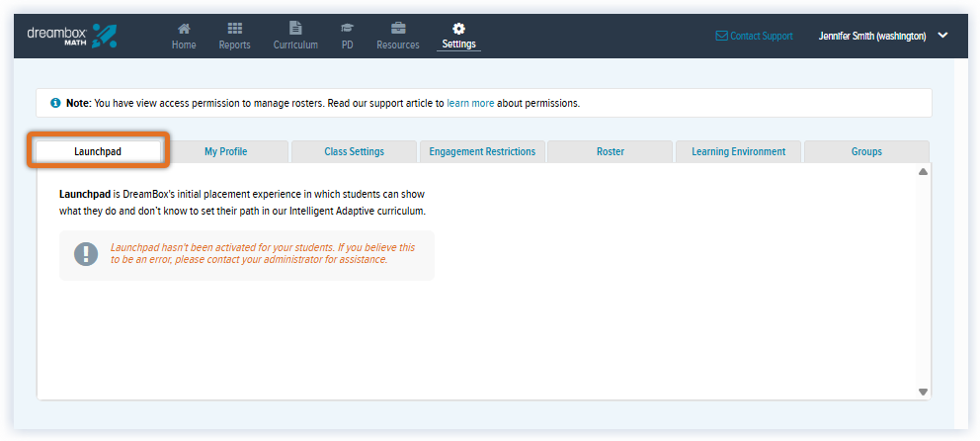This screenshot has width=980, height=441.
Task: Open the PD navigation item
Action: [348, 37]
